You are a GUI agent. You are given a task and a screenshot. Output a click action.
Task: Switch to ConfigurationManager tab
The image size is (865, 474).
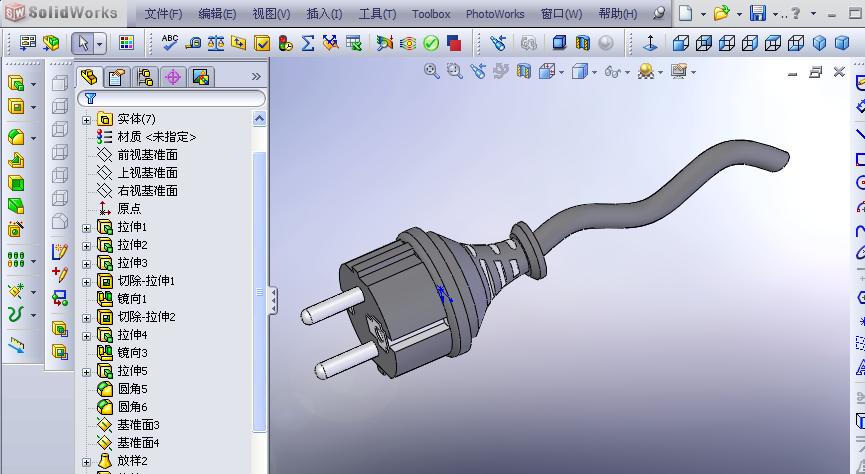click(145, 78)
